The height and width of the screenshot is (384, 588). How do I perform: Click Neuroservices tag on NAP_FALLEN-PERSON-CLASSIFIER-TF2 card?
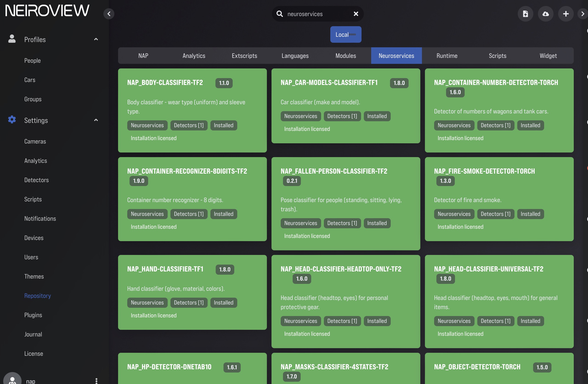(x=301, y=223)
